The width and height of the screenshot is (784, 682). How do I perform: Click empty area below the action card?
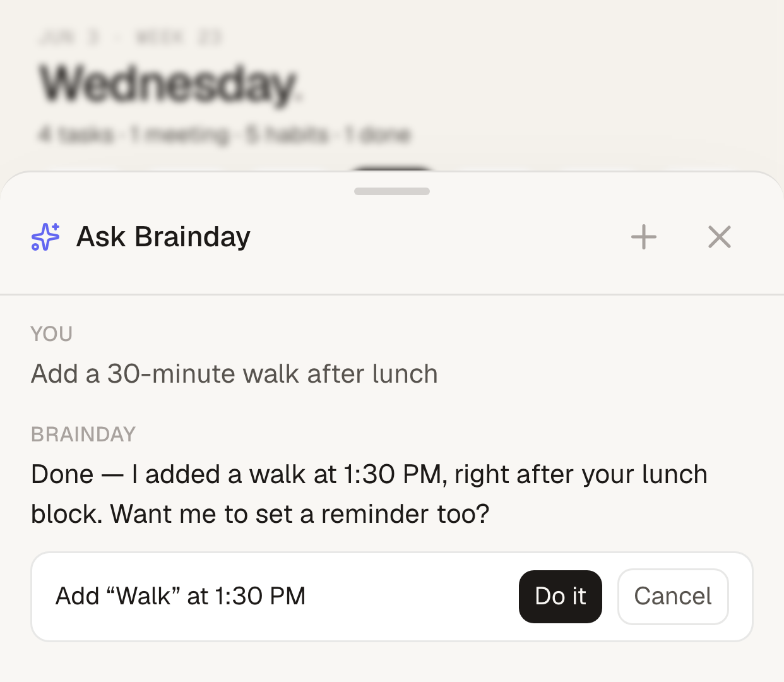tap(392, 662)
